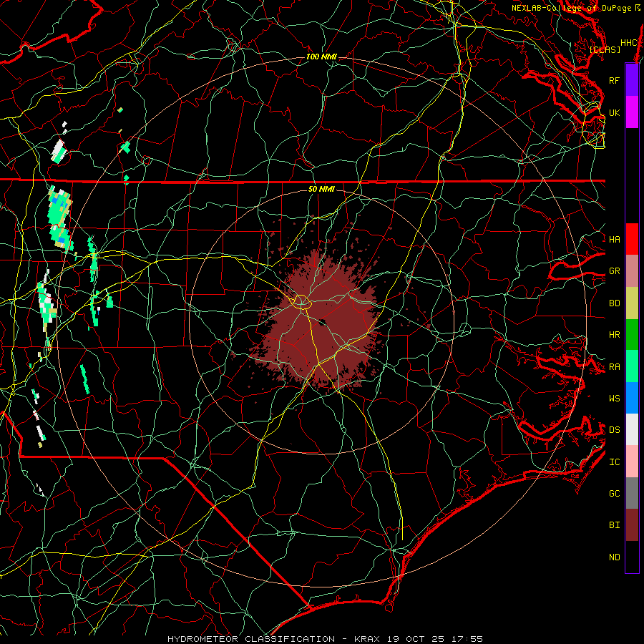This screenshot has height=644, width=644.
Task: Click the DS legend label
Action: point(615,429)
